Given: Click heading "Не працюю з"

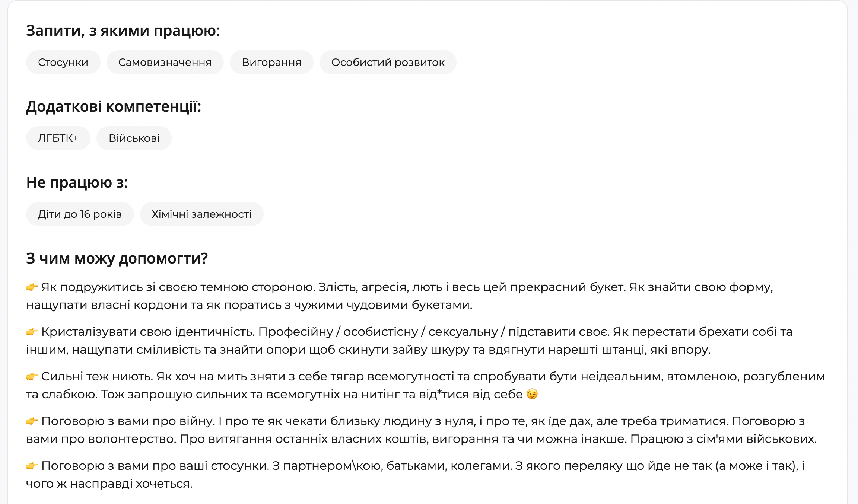Looking at the screenshot, I should 76,183.
